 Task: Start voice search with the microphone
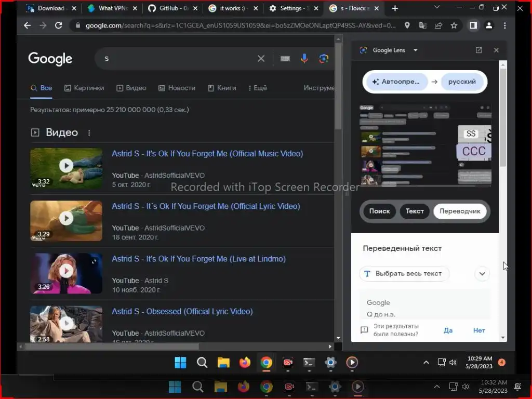coord(304,59)
